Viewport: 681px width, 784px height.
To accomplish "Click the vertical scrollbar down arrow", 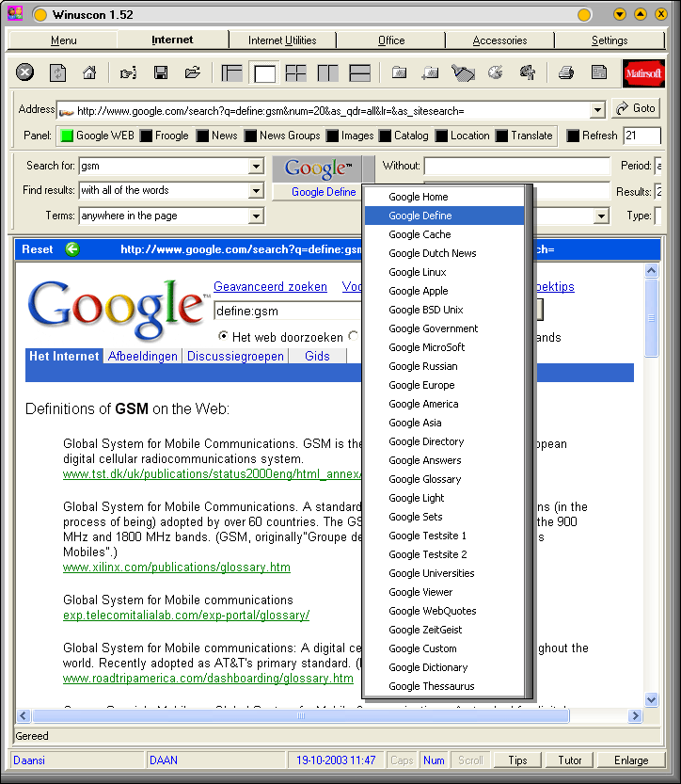I will [x=651, y=699].
